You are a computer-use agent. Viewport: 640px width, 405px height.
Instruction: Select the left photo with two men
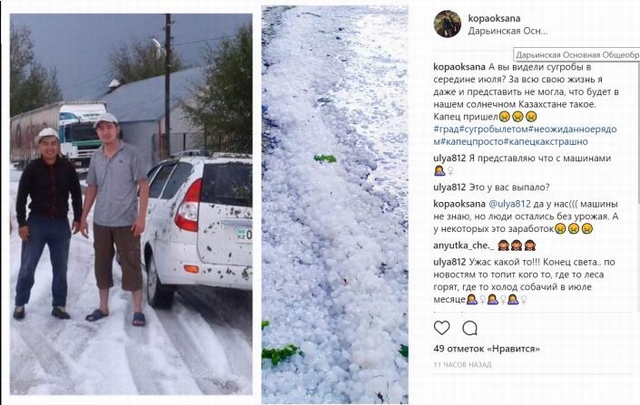131,204
